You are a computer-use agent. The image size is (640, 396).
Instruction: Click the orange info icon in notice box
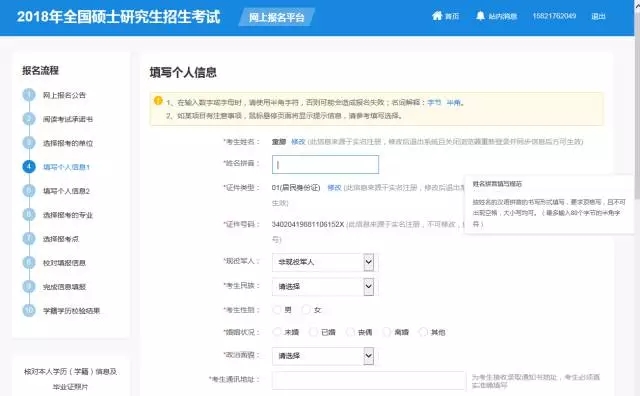158,100
